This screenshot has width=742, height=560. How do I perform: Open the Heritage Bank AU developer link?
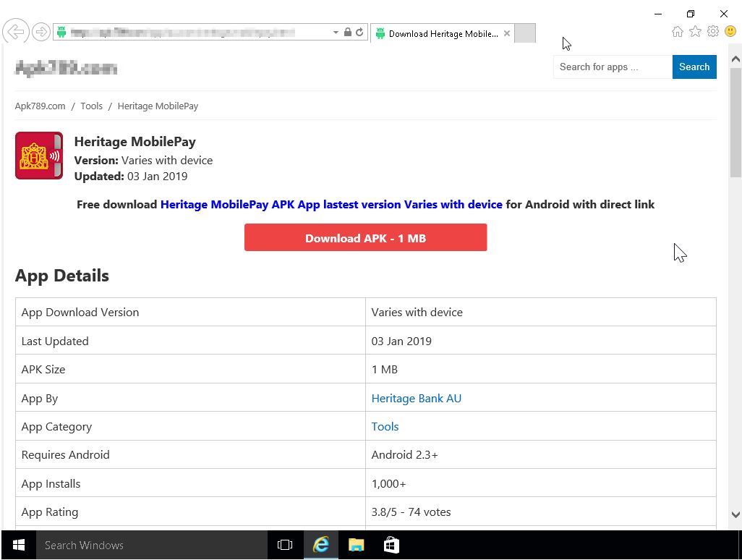click(x=417, y=399)
